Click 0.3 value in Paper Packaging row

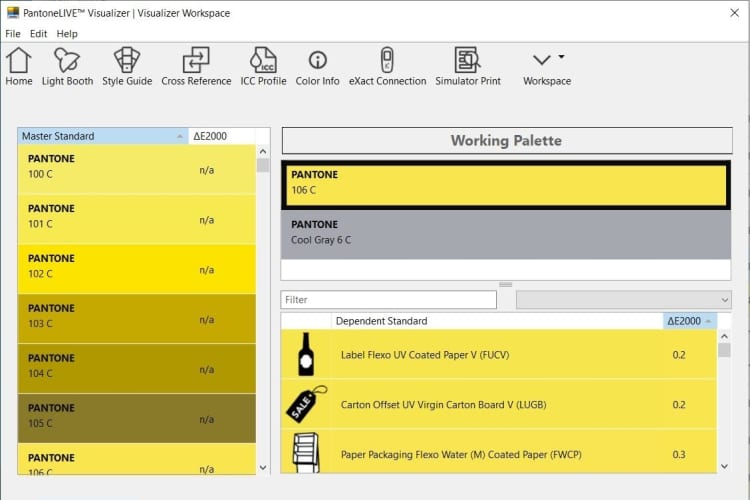(x=679, y=454)
